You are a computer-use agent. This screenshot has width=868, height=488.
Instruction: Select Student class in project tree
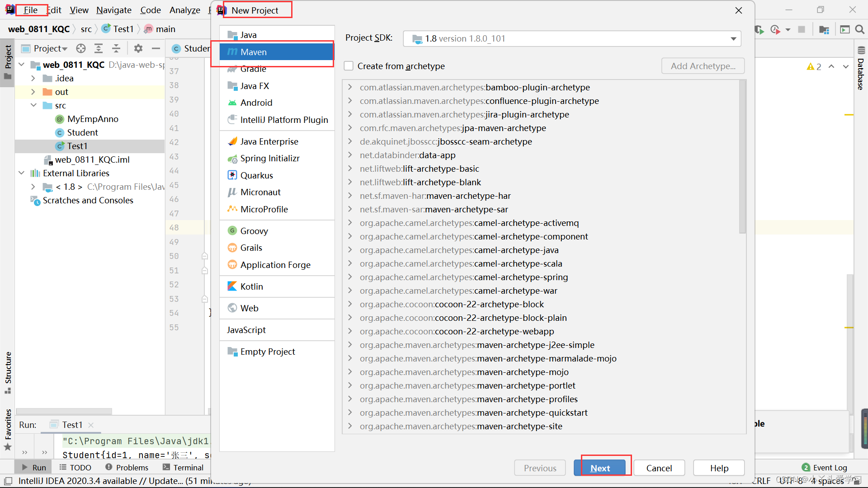90,132
